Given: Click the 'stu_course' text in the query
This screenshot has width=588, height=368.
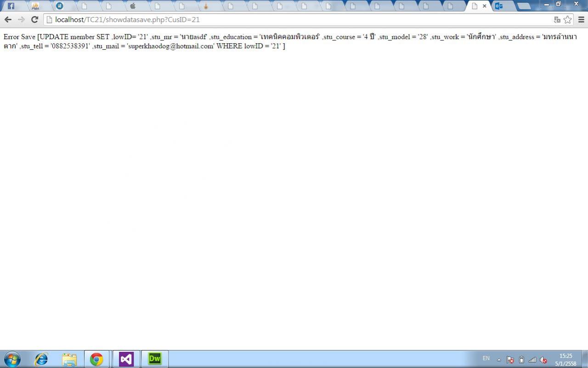Looking at the screenshot, I should (339, 37).
